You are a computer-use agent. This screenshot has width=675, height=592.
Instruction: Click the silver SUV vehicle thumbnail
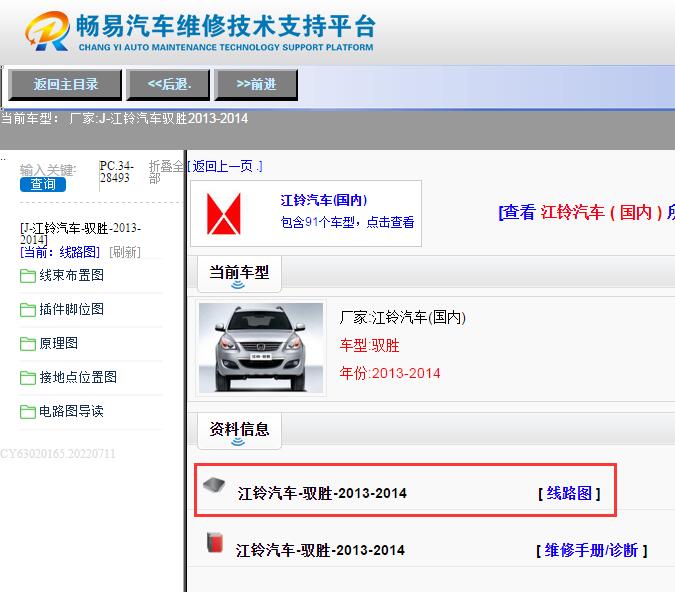tap(261, 347)
